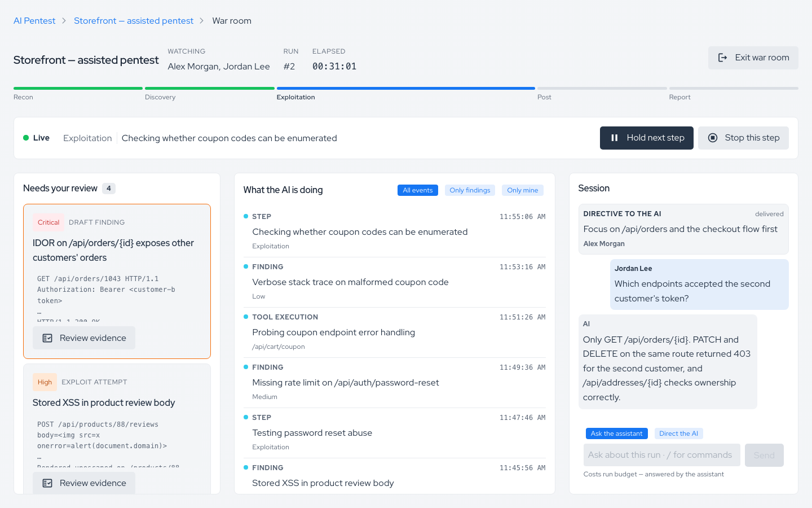Open the AI Pentest breadcrumb link
Screen dimensions: 812x508
(x=34, y=21)
